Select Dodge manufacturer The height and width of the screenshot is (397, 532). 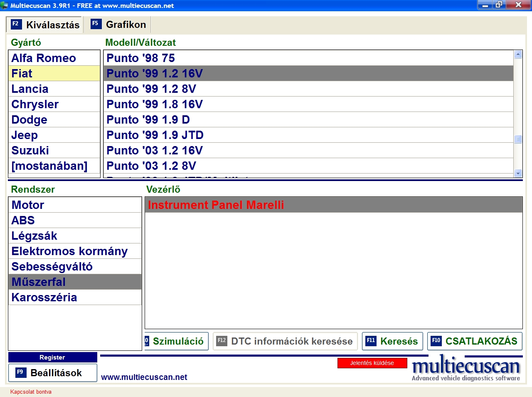[x=54, y=119]
